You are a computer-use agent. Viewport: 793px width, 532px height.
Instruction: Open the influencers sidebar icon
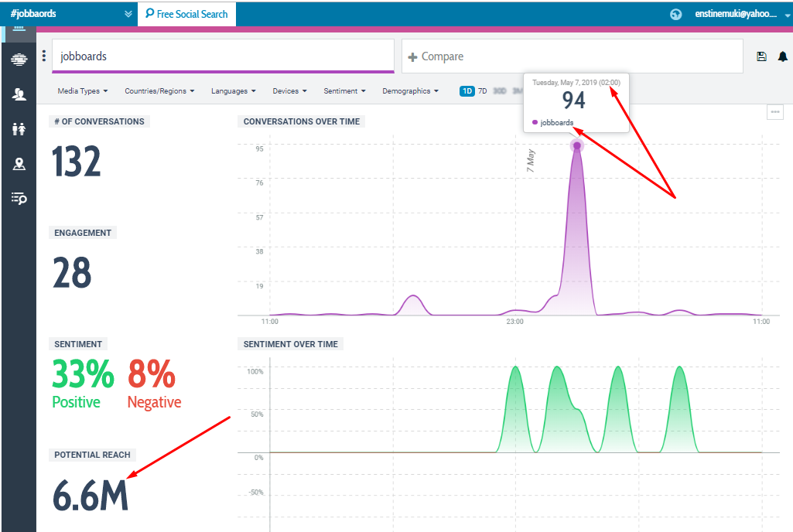click(19, 94)
